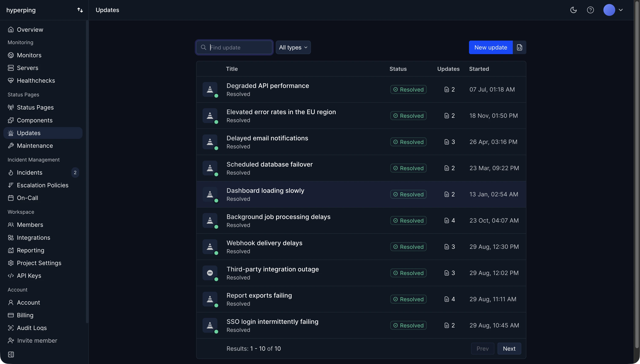
Task: Open Third-party integration outage update
Action: [361, 273]
